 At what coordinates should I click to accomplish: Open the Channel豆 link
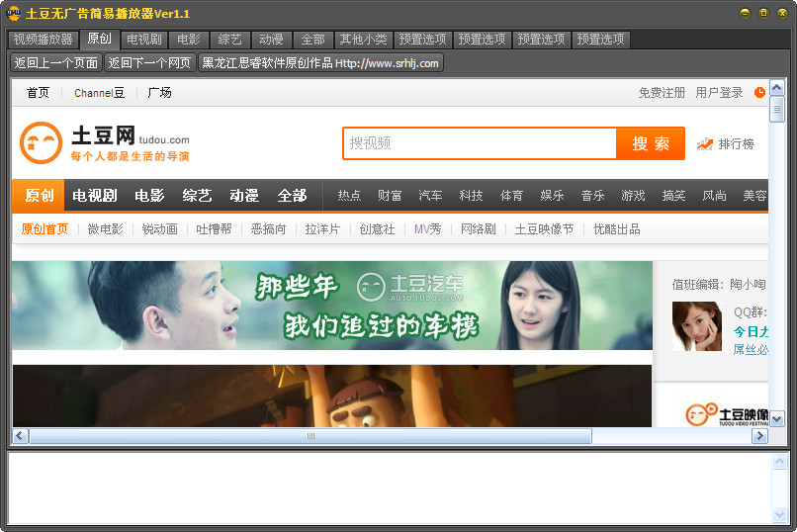tap(100, 93)
